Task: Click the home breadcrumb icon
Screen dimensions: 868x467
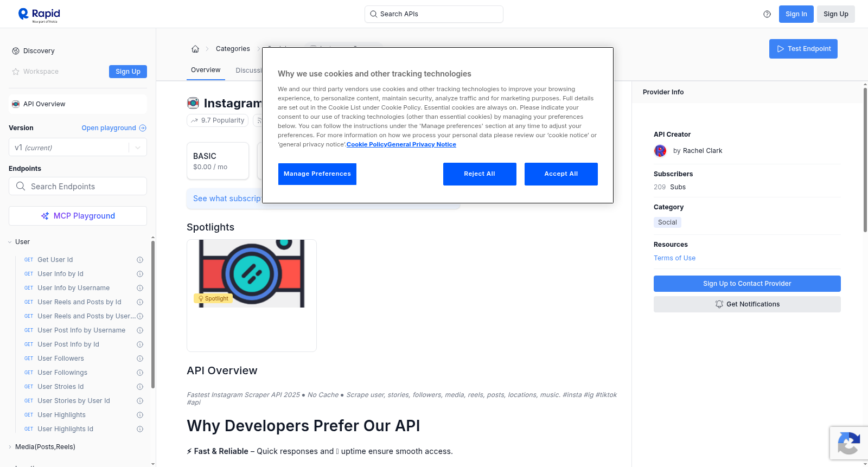Action: [x=195, y=49]
